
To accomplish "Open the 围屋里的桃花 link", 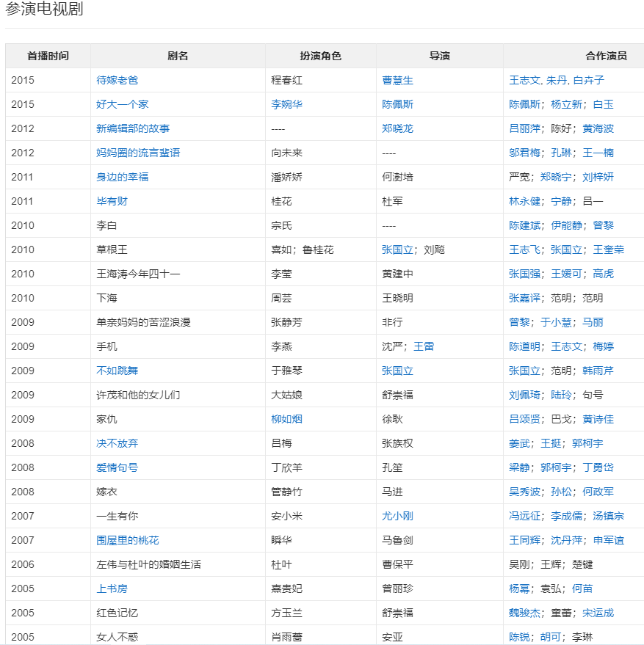I will click(x=128, y=541).
